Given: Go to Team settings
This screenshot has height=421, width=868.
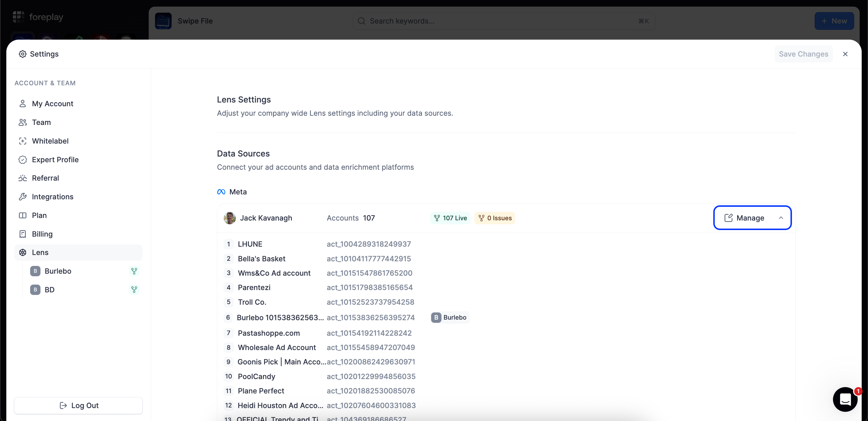Looking at the screenshot, I should pos(78,122).
